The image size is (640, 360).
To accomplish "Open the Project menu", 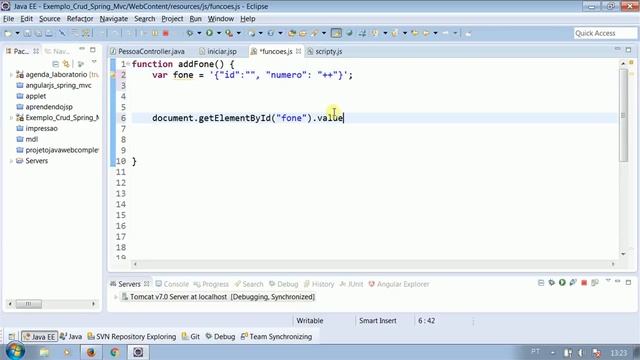I will (172, 19).
